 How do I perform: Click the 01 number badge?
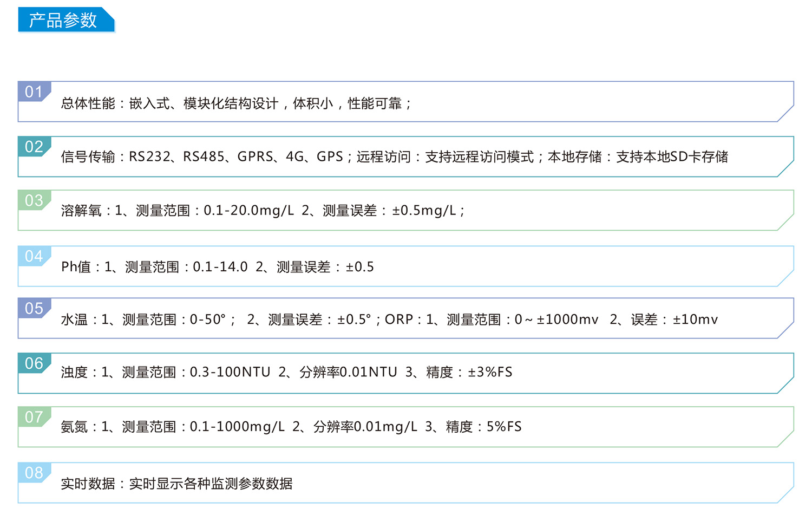34,92
